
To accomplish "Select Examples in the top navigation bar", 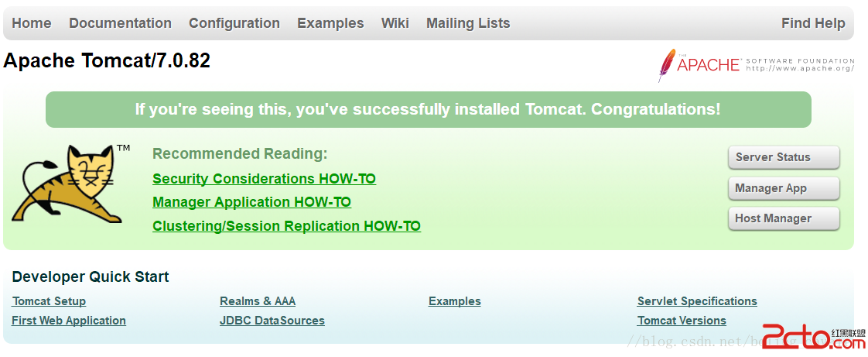I will [x=330, y=23].
